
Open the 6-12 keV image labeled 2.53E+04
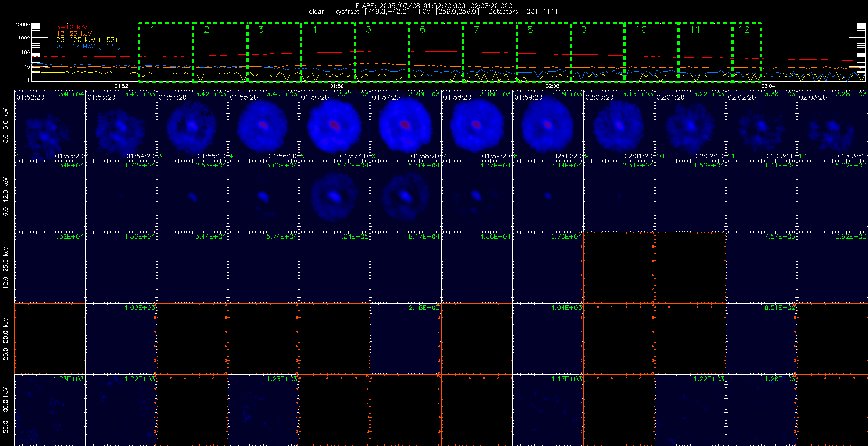pos(192,196)
